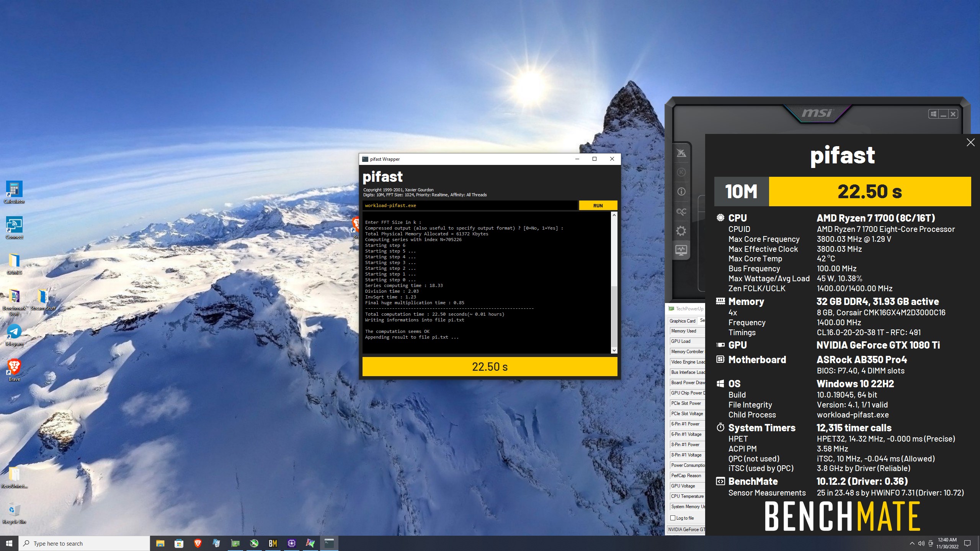The width and height of the screenshot is (980, 551).
Task: Switch to the purple CPU chip taskbar icon
Action: coord(291,543)
